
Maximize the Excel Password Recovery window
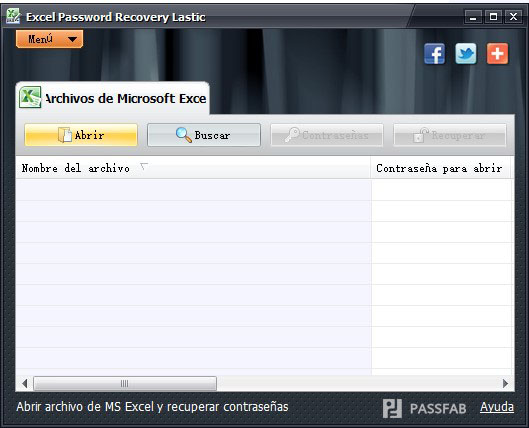493,17
